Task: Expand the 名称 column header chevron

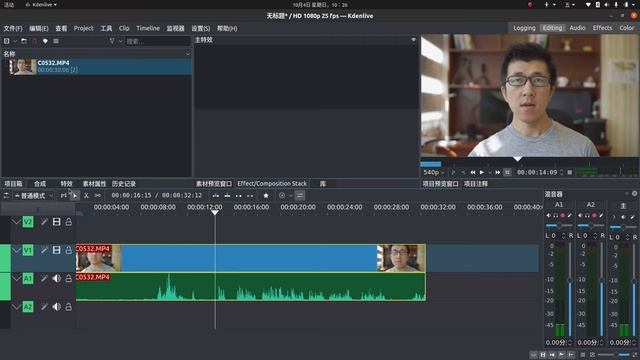Action: 188,54
